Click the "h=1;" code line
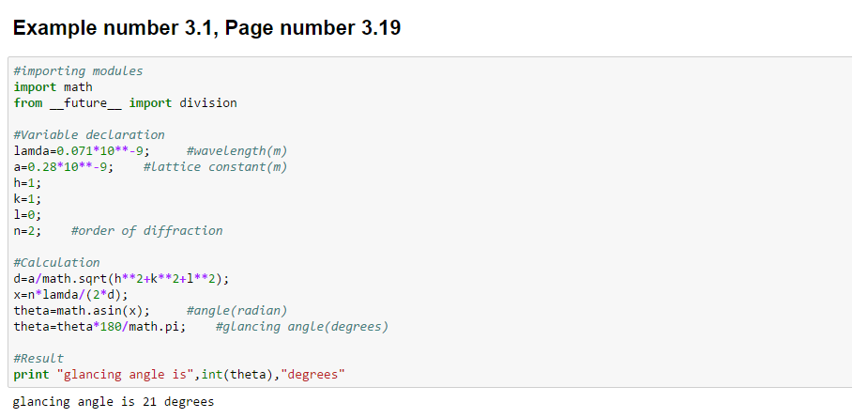The image size is (868, 418). coord(27,182)
